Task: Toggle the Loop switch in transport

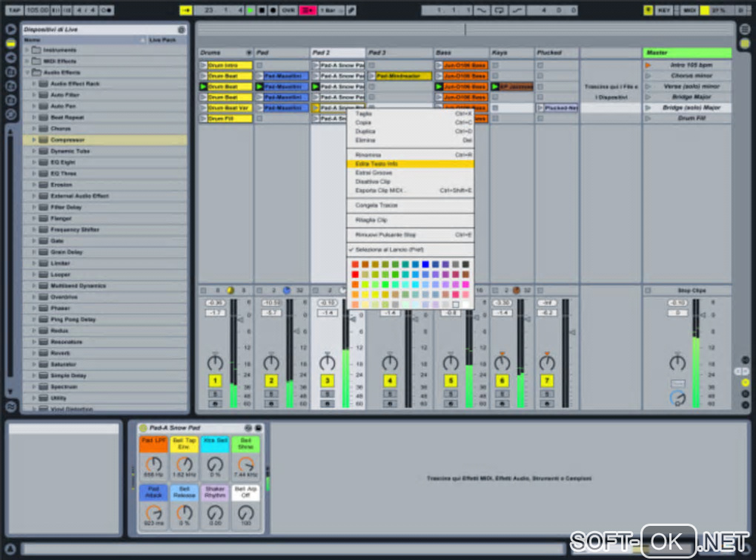Action: coord(499,10)
